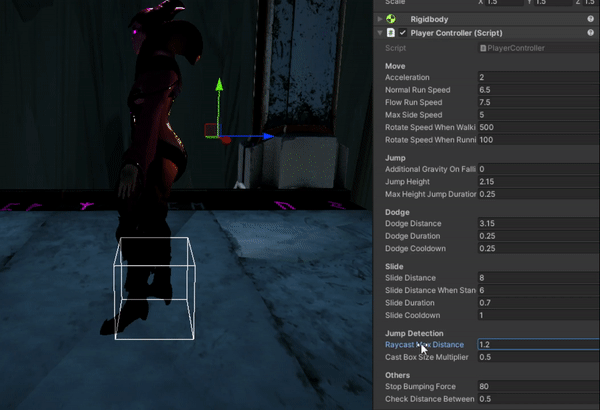
Task: Edit the Raycast Max Distance field
Action: click(539, 345)
